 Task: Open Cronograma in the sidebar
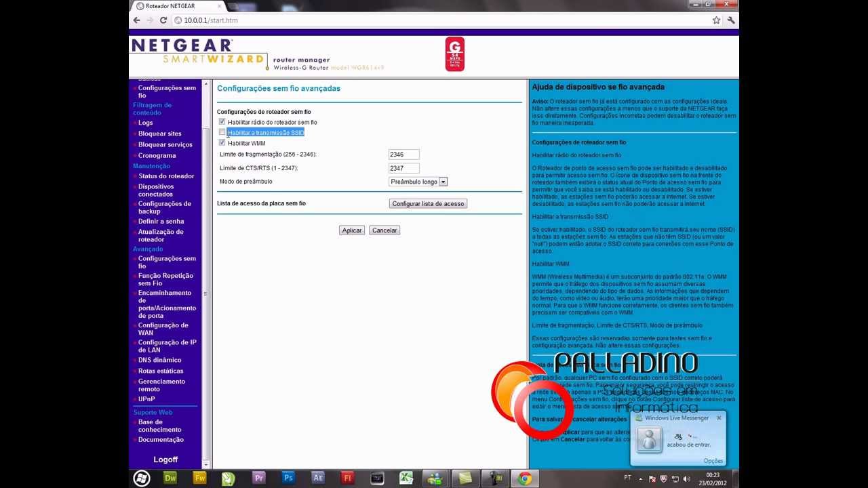pyautogui.click(x=157, y=155)
